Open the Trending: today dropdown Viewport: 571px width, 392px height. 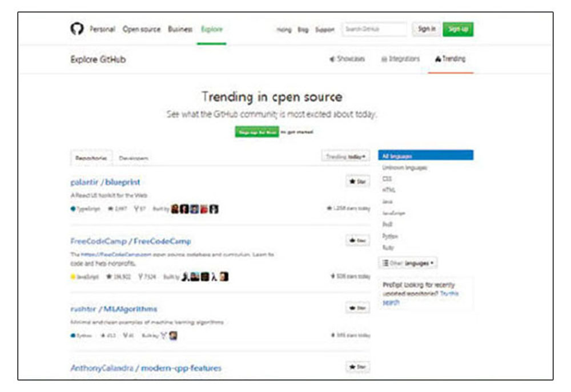click(345, 156)
